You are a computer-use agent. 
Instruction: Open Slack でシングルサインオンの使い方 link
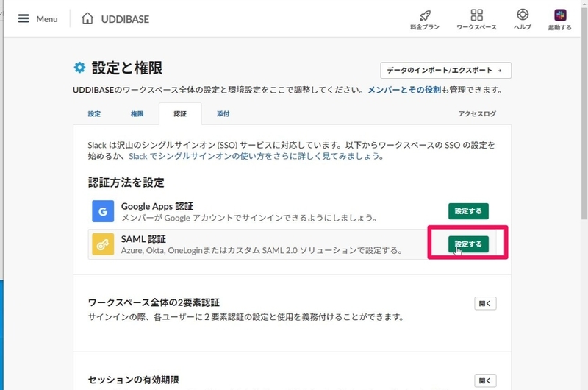(x=254, y=156)
